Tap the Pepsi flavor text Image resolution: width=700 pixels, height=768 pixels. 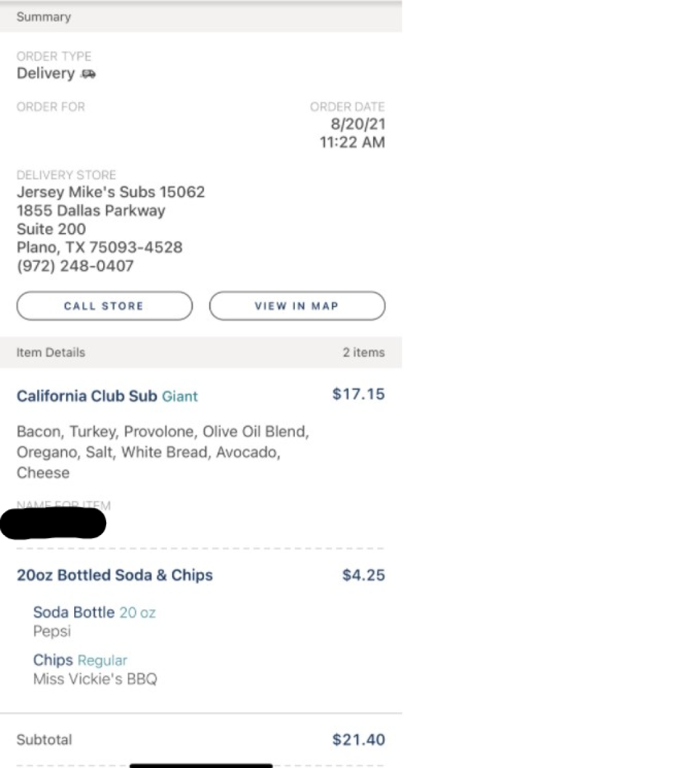52,632
